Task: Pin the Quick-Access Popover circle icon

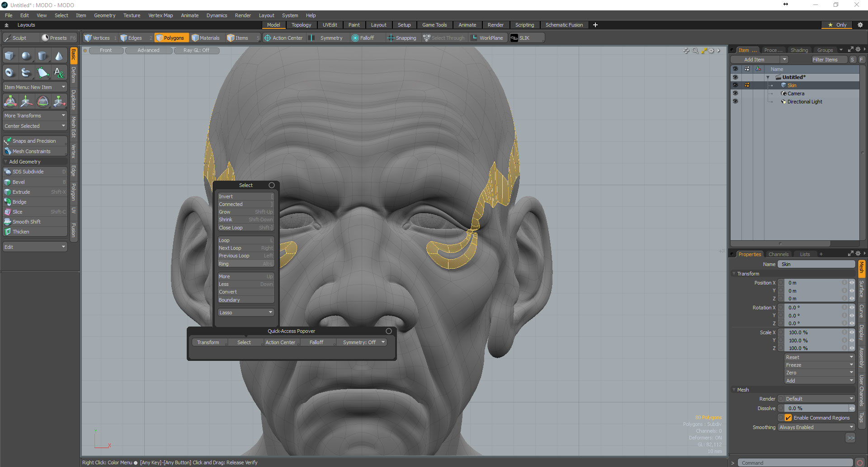Action: click(x=389, y=331)
